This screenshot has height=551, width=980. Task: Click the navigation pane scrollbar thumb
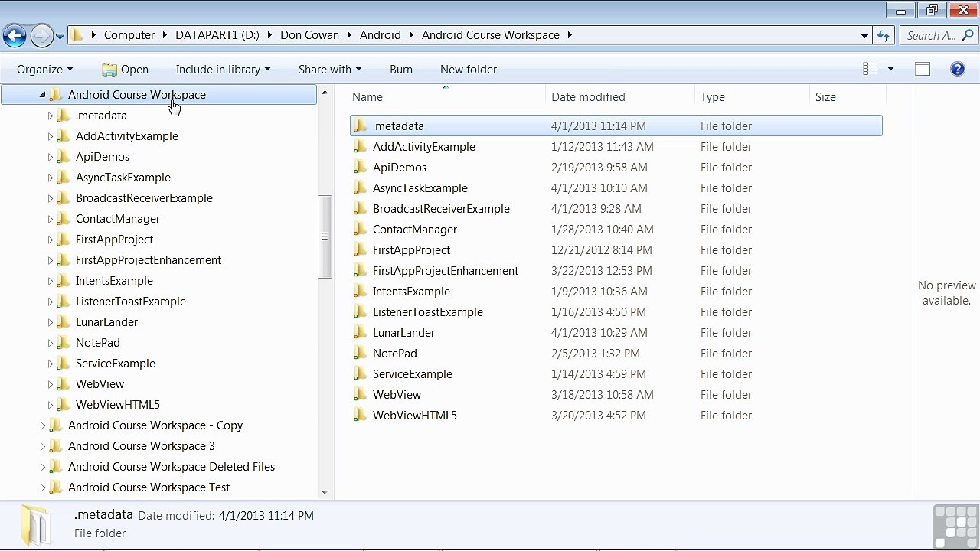pyautogui.click(x=325, y=236)
